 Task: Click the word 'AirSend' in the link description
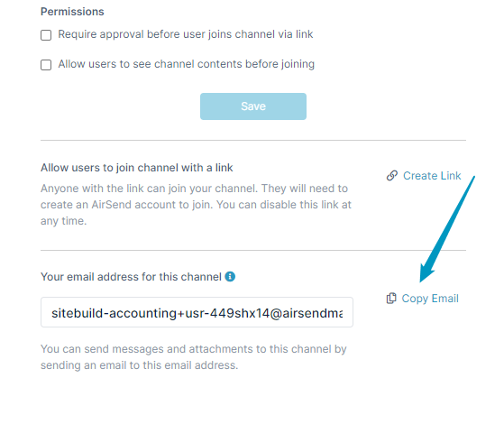111,205
